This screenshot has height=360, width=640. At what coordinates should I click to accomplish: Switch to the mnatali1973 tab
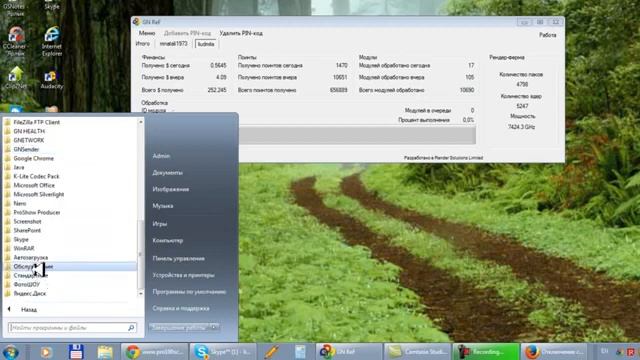point(173,44)
